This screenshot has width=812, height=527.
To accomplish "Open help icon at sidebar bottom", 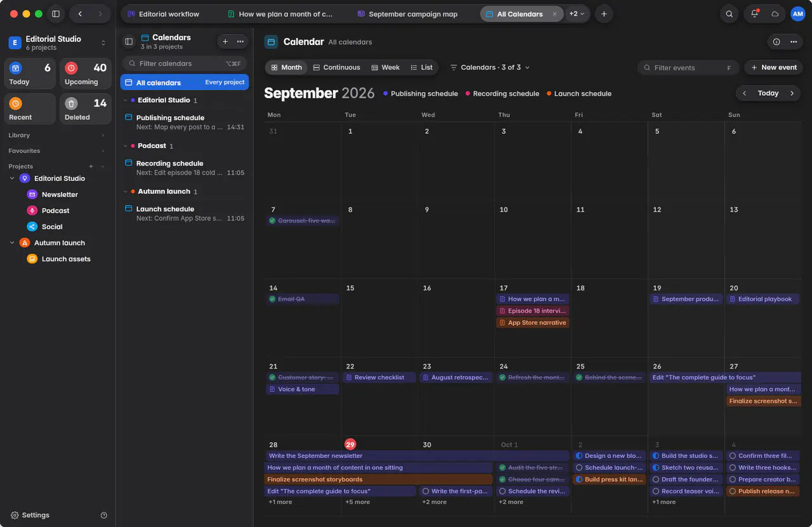I will click(104, 516).
